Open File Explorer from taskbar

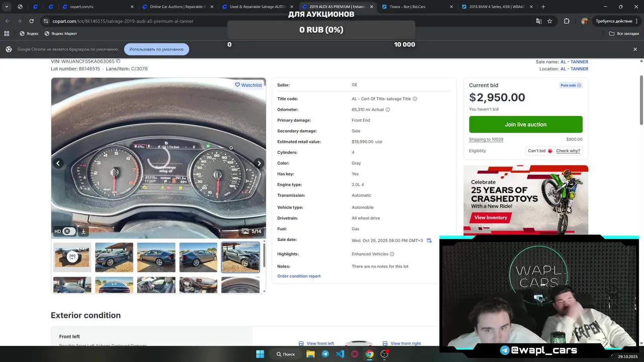point(310,354)
